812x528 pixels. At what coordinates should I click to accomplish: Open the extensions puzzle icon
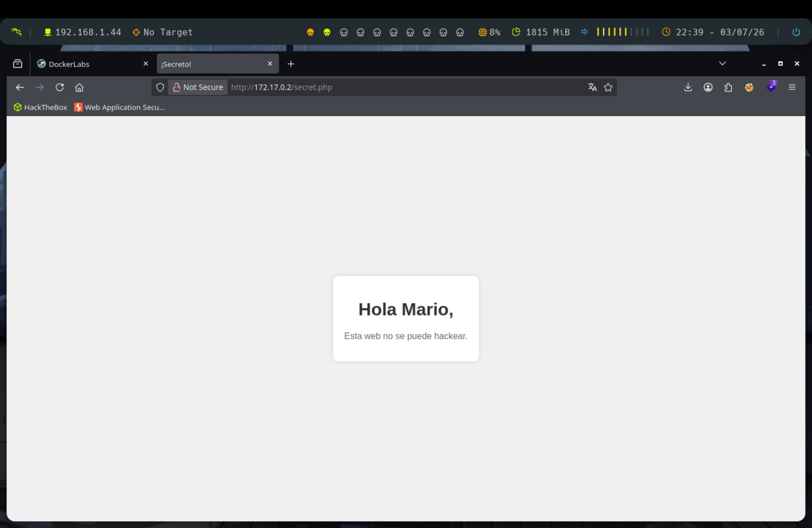728,87
